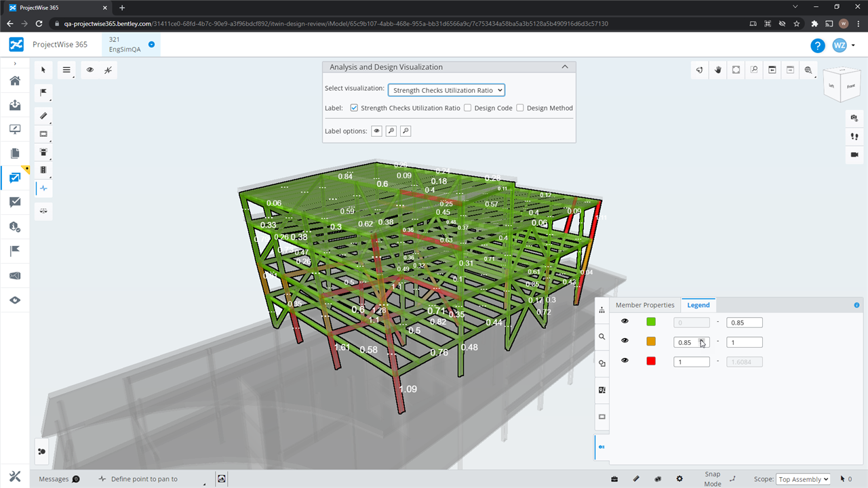Open the Messages button in status bar

pyautogui.click(x=59, y=479)
